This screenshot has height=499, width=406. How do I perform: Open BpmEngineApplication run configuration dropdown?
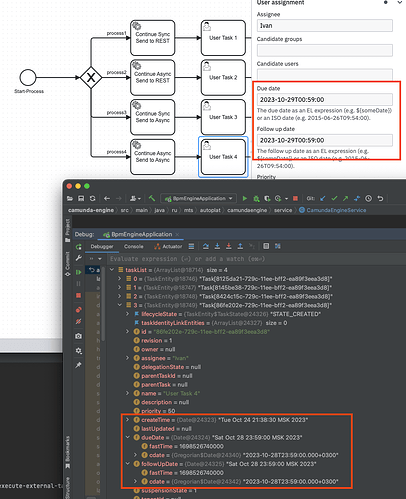[x=199, y=198]
